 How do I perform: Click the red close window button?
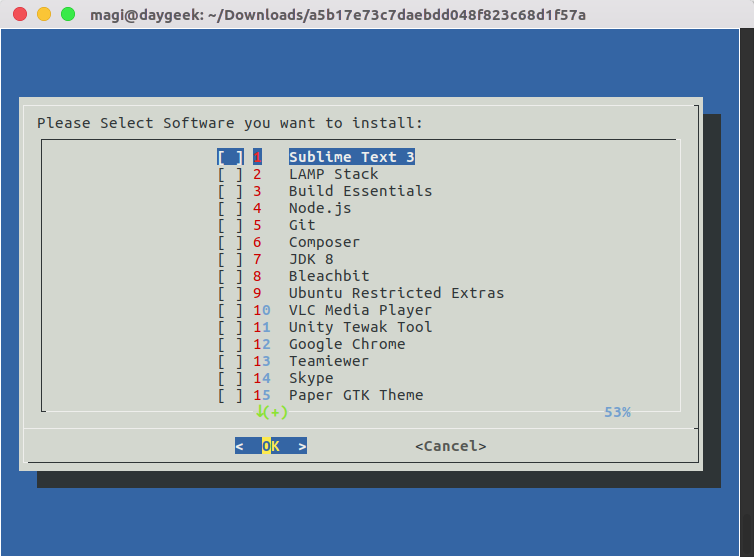tap(20, 14)
